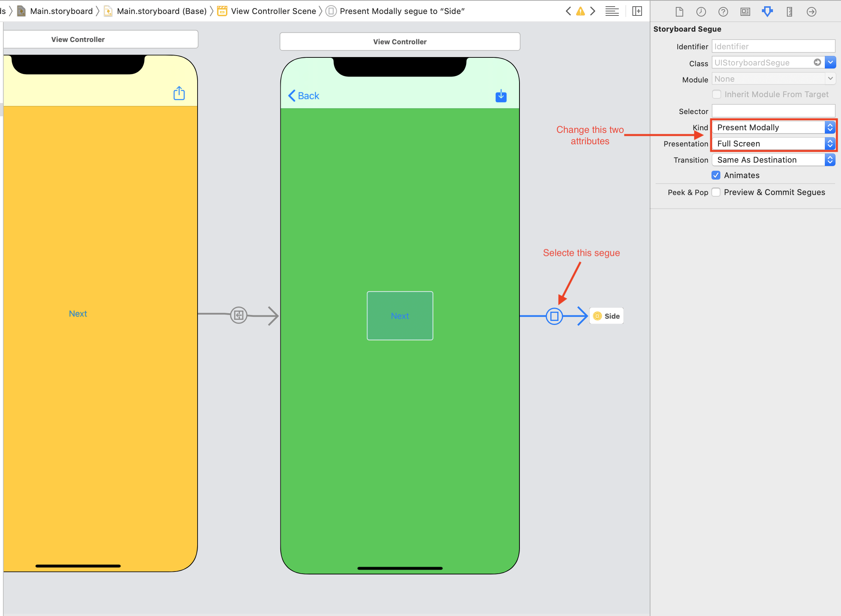Click the Next label on yellow controller
The image size is (841, 616).
(78, 314)
